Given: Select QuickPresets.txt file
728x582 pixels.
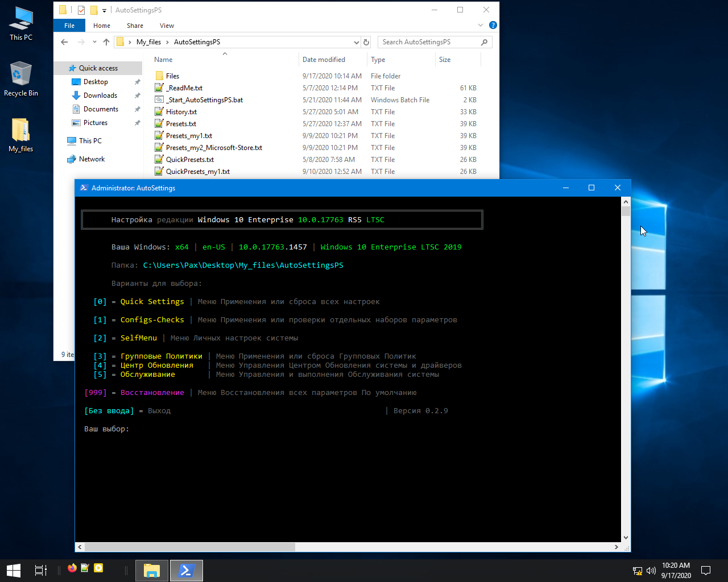Looking at the screenshot, I should [x=190, y=160].
